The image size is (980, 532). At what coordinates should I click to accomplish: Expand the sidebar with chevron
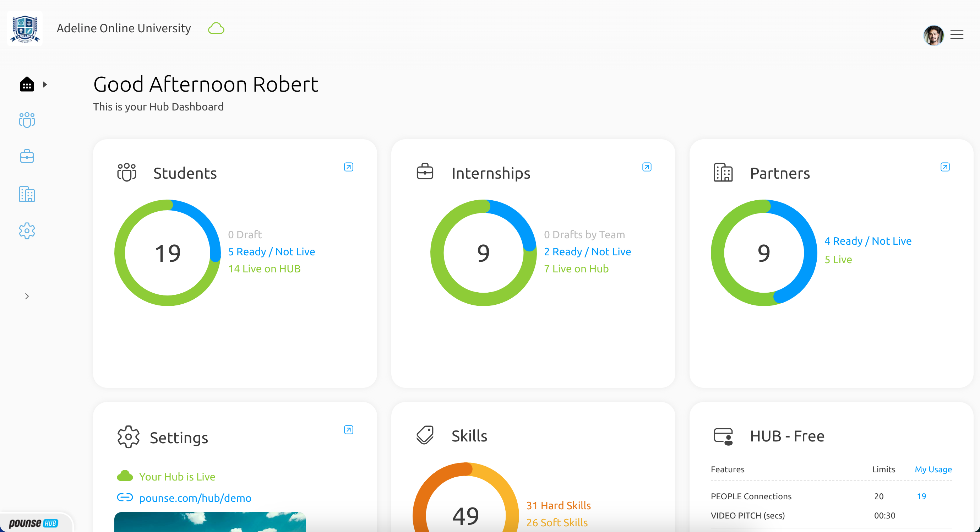pos(27,296)
